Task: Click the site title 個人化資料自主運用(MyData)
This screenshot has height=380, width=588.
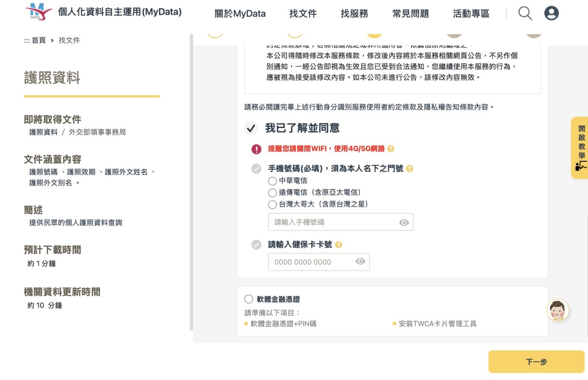Action: click(120, 12)
